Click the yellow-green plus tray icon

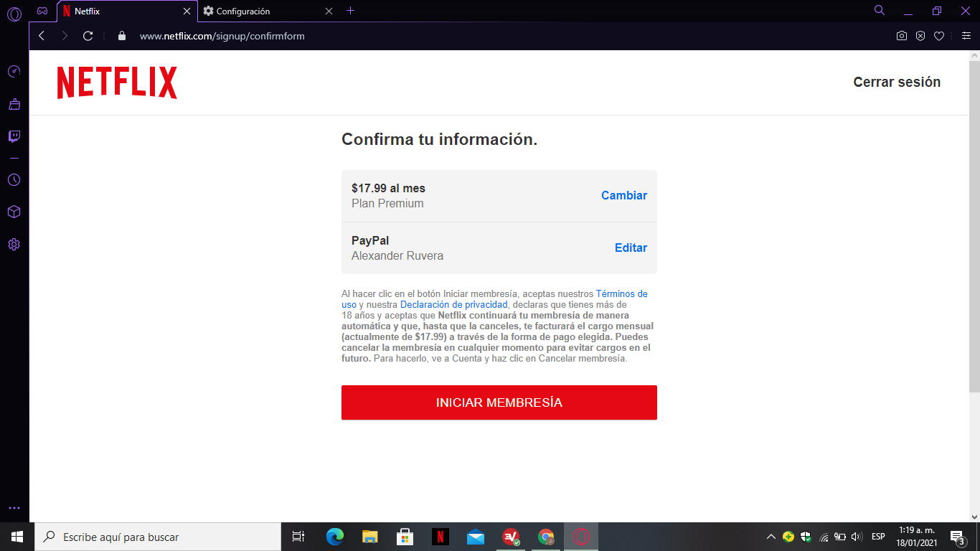coord(788,537)
